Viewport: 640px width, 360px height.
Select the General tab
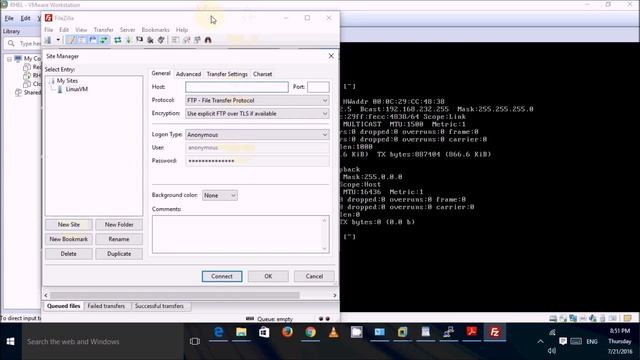[161, 73]
